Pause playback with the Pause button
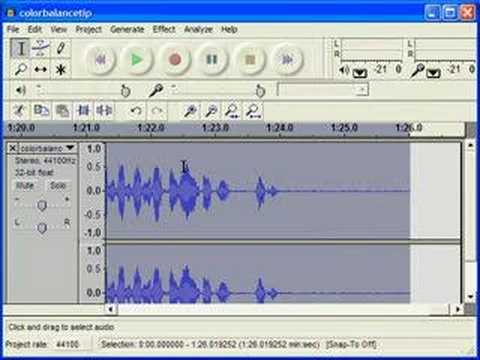Image resolution: width=480 pixels, height=360 pixels. point(212,60)
